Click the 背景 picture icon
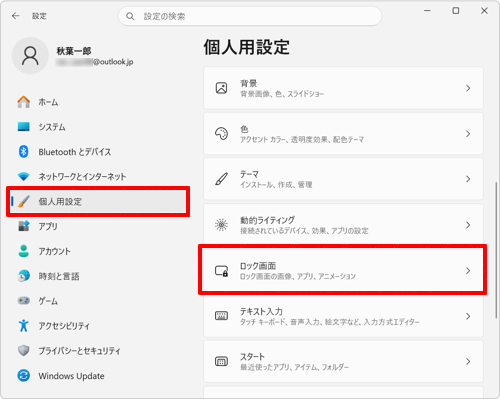Viewport: 500px width, 399px height. click(222, 88)
